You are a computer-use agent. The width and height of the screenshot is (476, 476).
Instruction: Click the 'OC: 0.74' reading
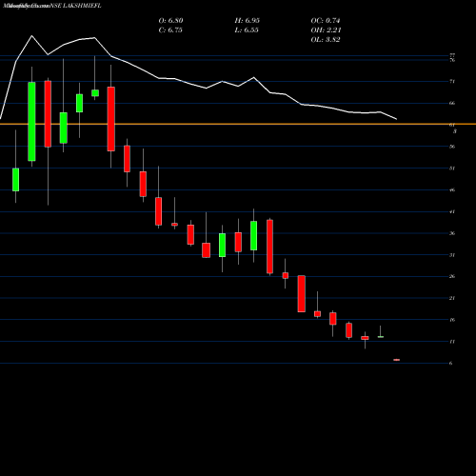[326, 21]
